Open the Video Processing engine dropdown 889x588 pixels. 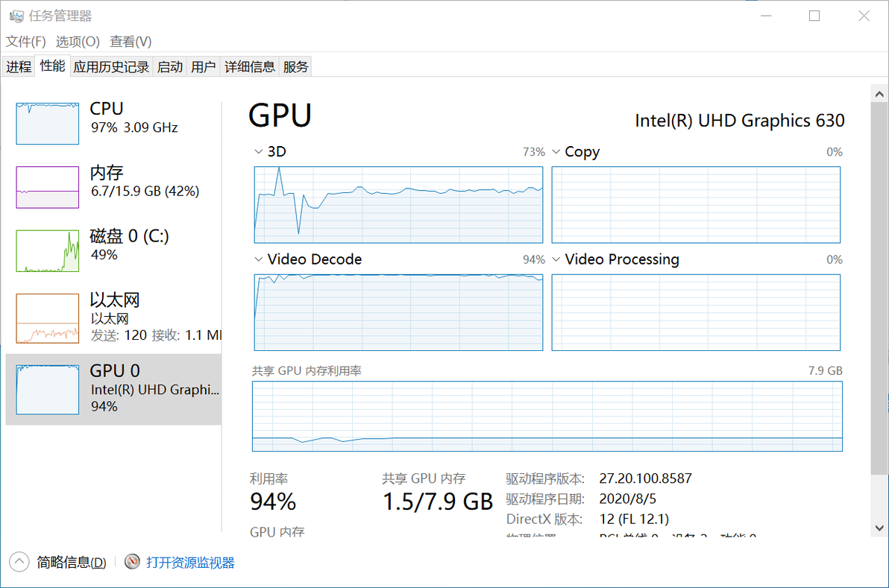pos(556,259)
